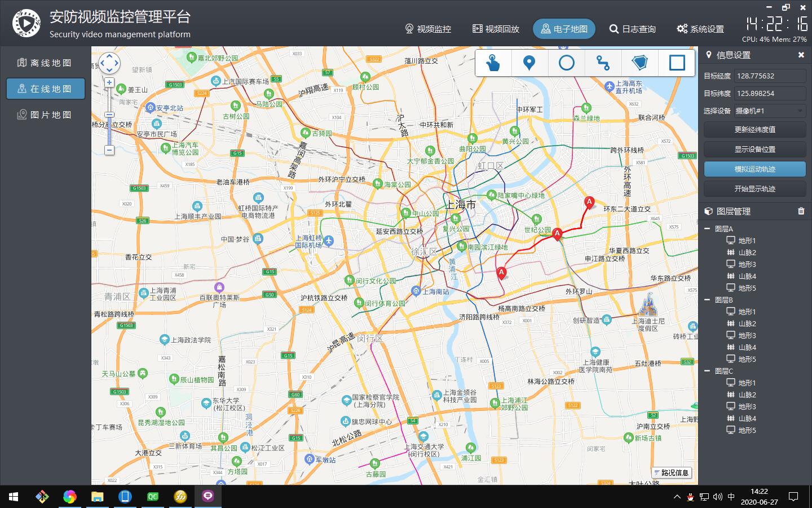
Task: Click the map zoom in plus button
Action: tap(109, 82)
